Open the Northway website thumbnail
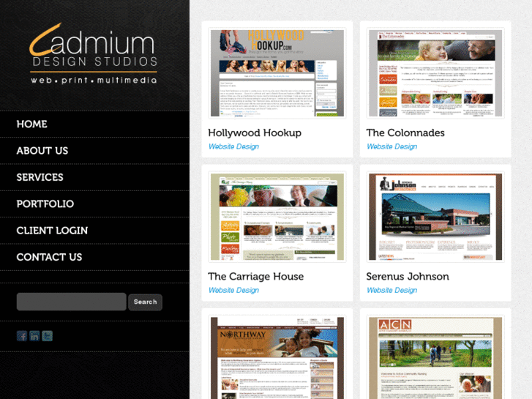The image size is (532, 399). coord(277,357)
